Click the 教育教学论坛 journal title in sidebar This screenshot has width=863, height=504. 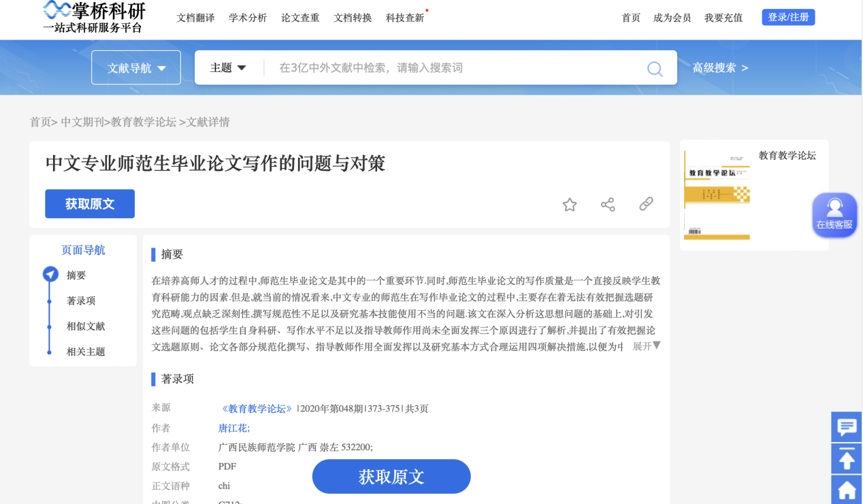[787, 155]
